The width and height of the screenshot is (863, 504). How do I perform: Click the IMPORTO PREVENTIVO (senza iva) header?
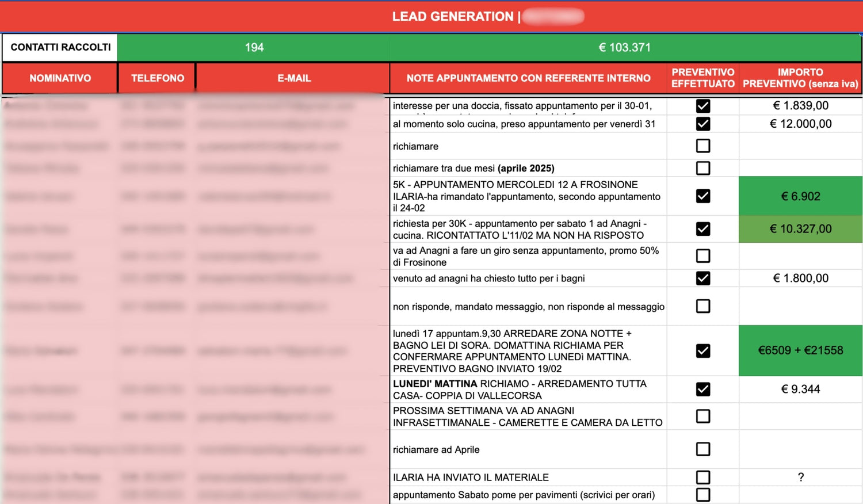[800, 78]
